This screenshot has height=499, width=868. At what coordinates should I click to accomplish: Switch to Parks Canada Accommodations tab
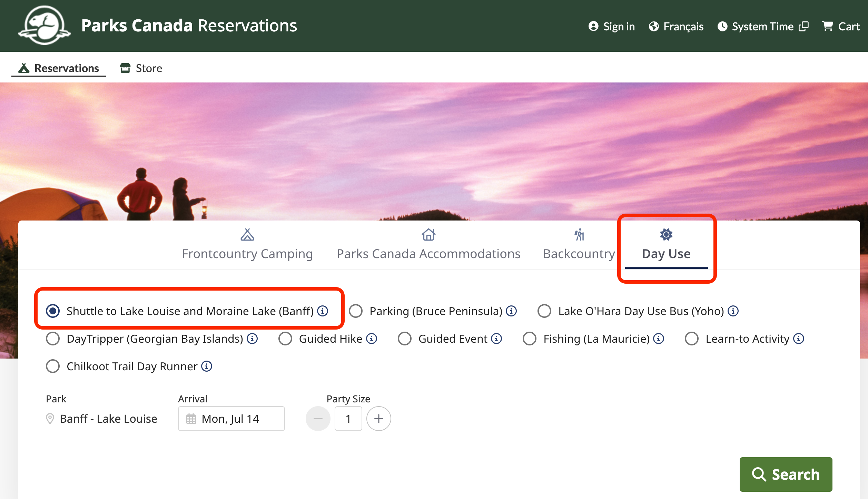(x=428, y=244)
